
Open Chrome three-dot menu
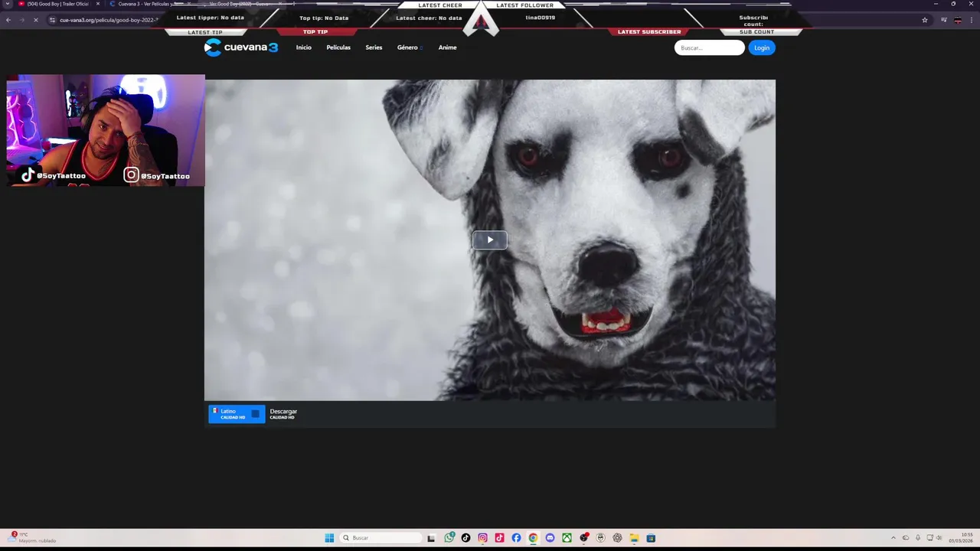coord(972,20)
